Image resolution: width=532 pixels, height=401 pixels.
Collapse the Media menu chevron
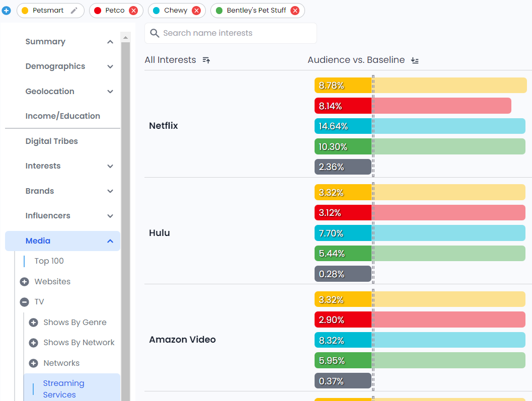click(110, 241)
